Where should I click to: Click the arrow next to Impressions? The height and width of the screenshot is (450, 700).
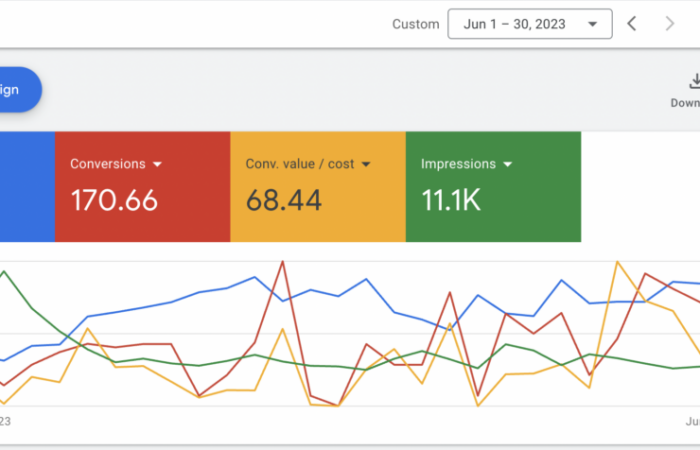pyautogui.click(x=507, y=164)
